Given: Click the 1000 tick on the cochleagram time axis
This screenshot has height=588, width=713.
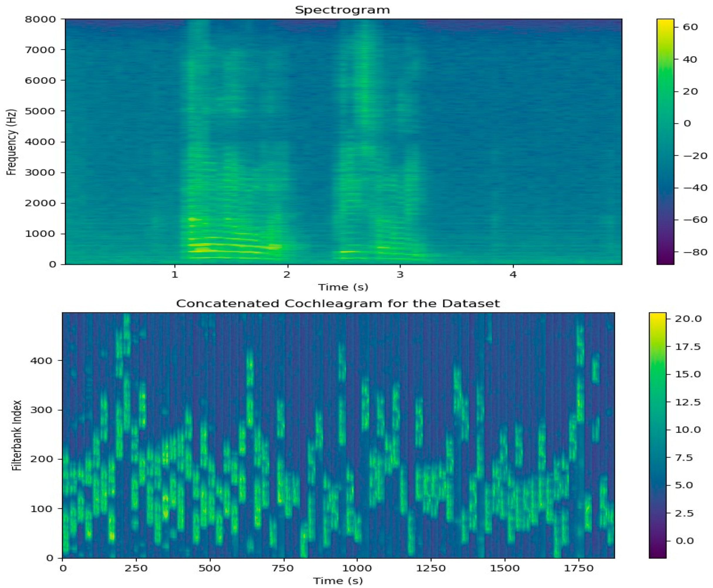Looking at the screenshot, I should pos(357,568).
